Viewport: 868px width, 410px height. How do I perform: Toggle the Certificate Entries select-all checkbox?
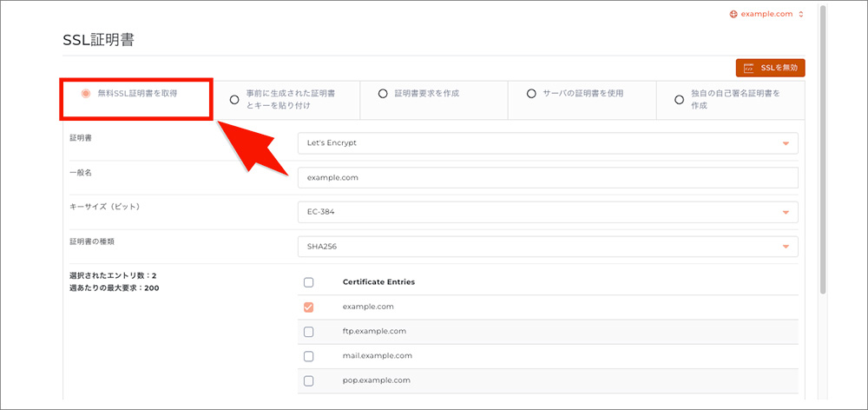(309, 282)
